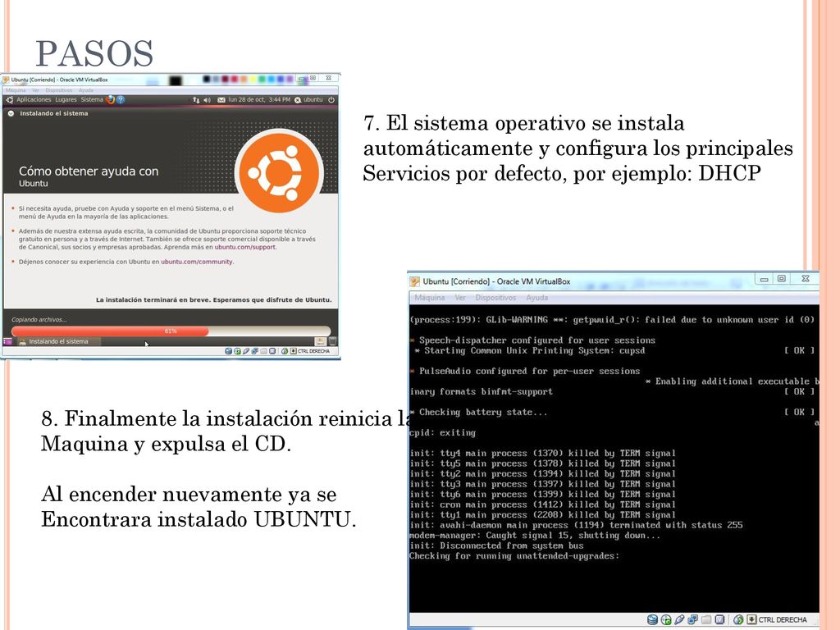Viewport: 840px width, 630px height.
Task: Click the 'PASOS' slide title
Action: coord(94,53)
